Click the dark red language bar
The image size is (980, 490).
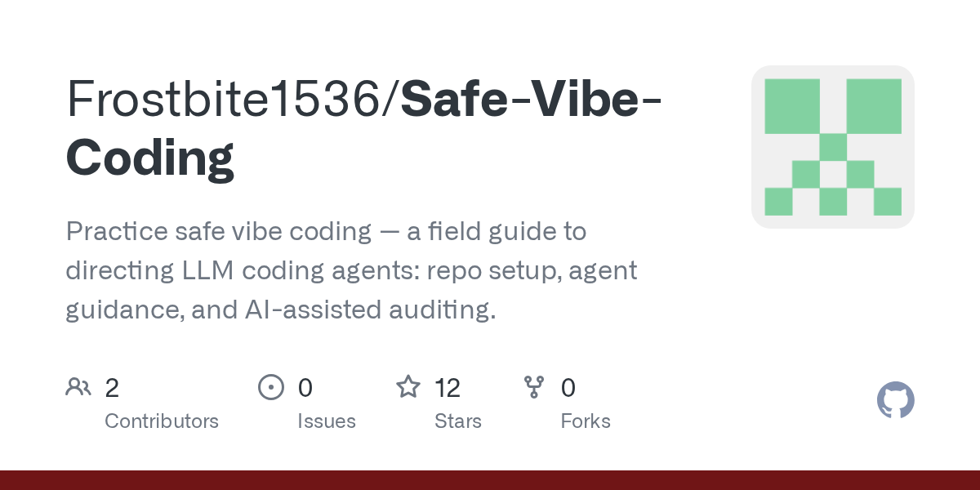coord(490,480)
